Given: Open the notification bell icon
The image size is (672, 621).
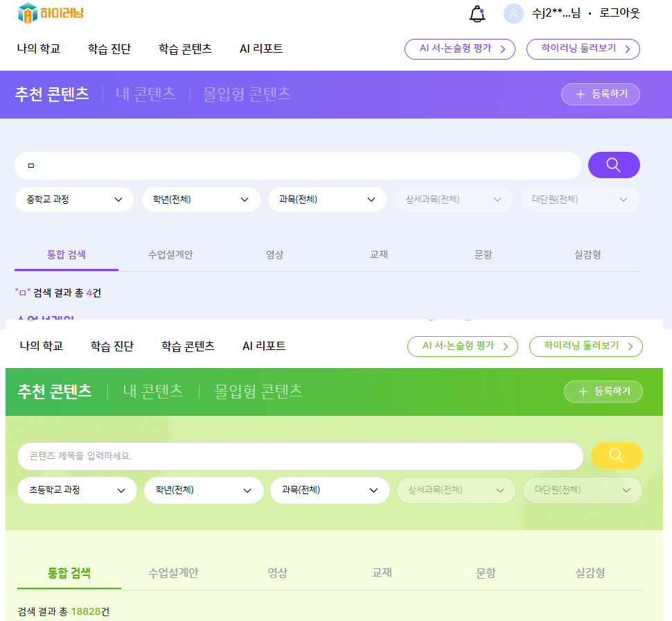Looking at the screenshot, I should click(477, 13).
